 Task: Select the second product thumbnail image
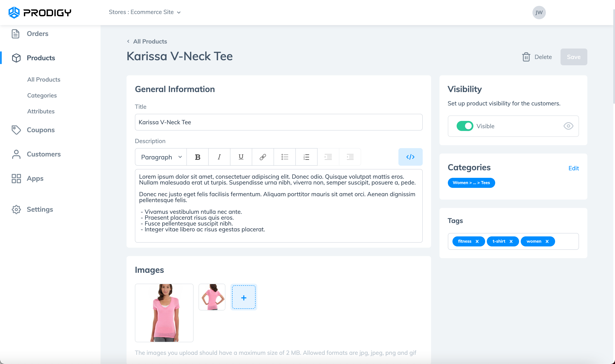[212, 297]
